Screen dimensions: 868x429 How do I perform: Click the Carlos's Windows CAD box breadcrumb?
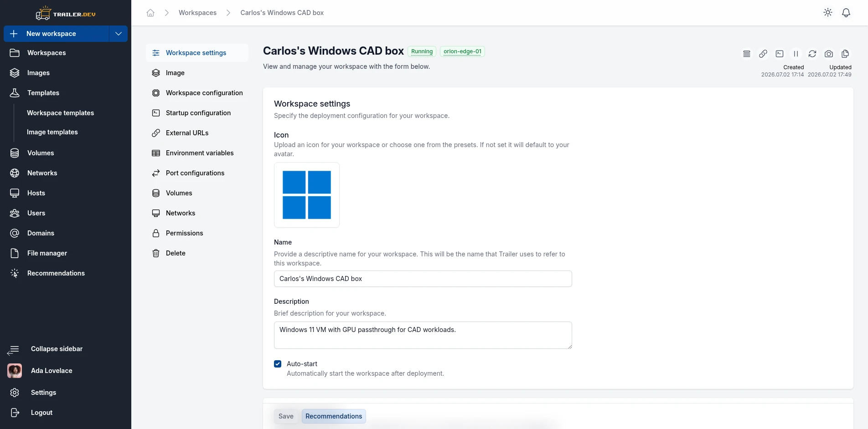pyautogui.click(x=282, y=13)
